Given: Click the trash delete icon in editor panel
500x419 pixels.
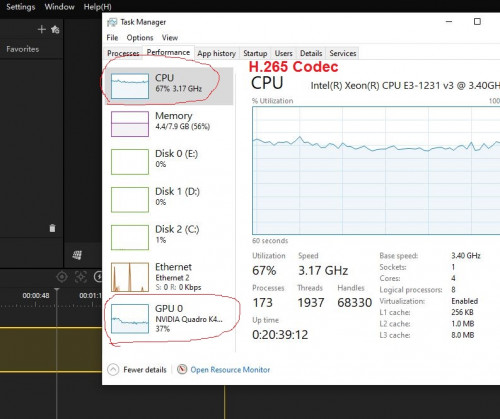Looking at the screenshot, I should (x=52, y=228).
